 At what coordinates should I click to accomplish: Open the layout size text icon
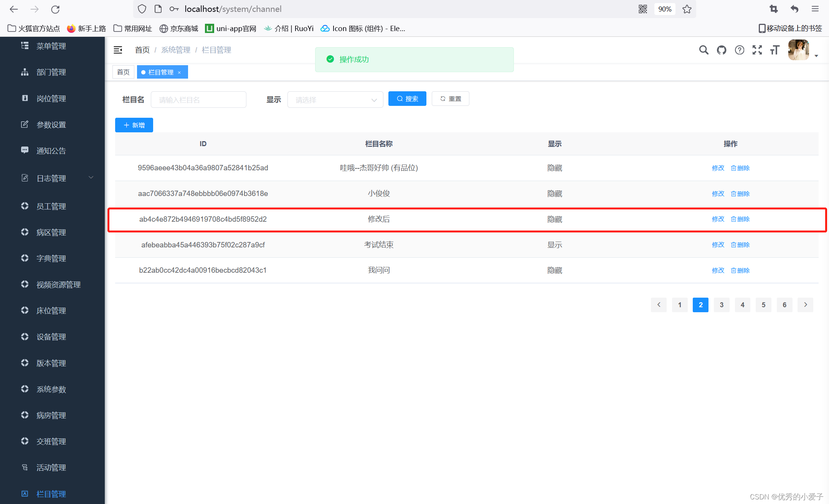(x=775, y=50)
